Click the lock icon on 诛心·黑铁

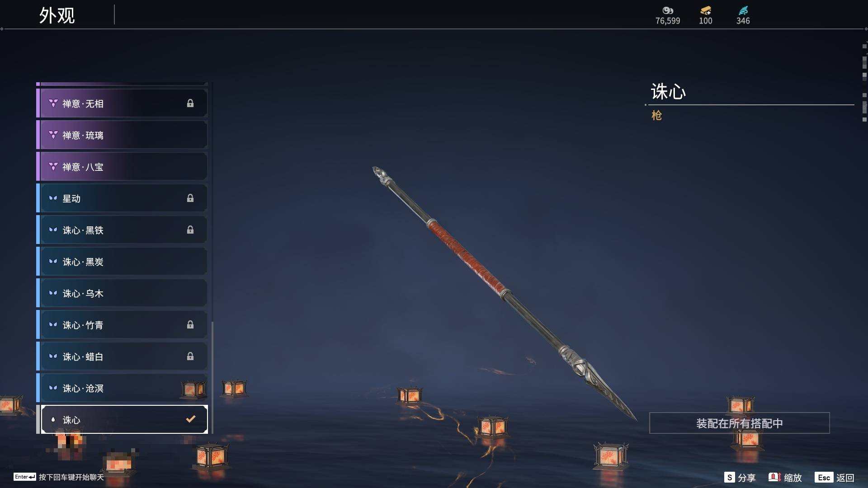pos(190,230)
